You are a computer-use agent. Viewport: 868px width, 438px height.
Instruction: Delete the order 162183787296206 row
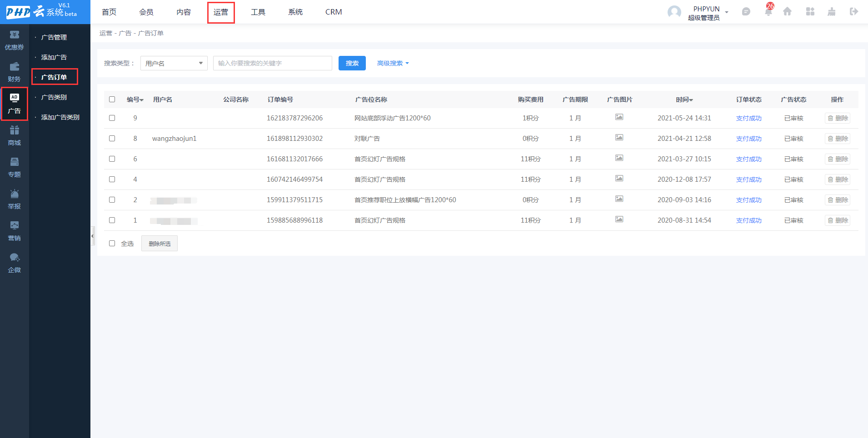[x=838, y=118]
